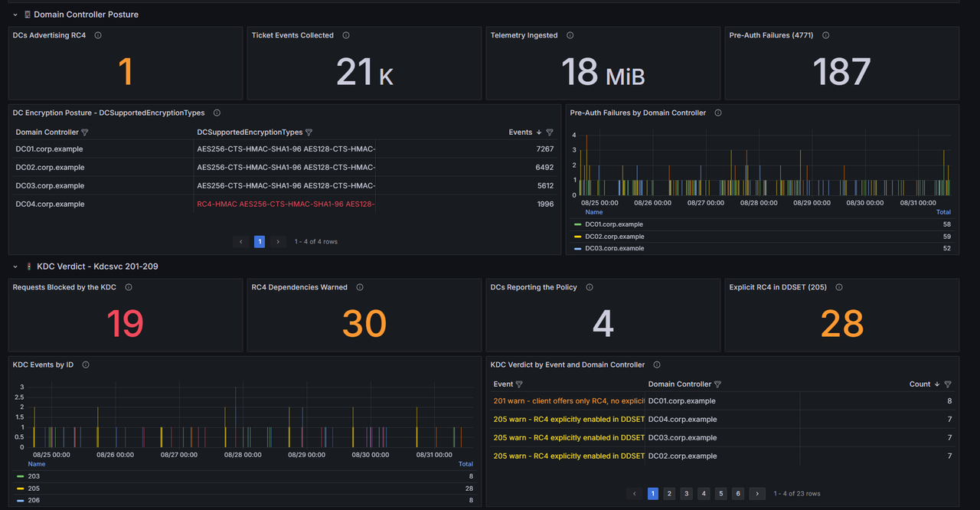Click info icon beside DCs Reporting the Policy
980x510 pixels.
pyautogui.click(x=590, y=287)
